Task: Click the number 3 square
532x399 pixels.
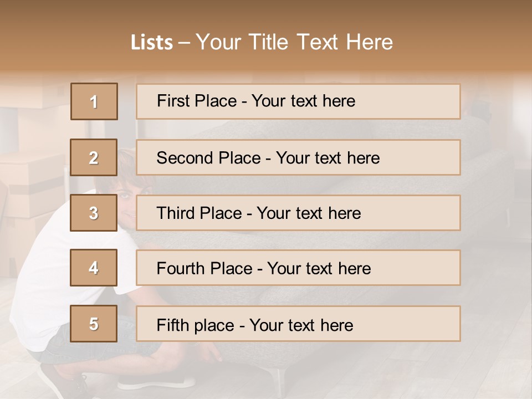Action: [x=94, y=213]
